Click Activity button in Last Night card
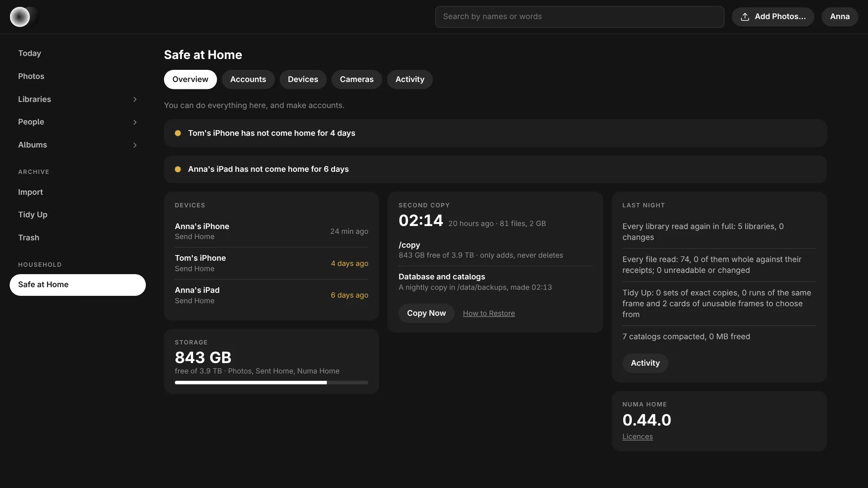This screenshot has width=868, height=488. 645,363
